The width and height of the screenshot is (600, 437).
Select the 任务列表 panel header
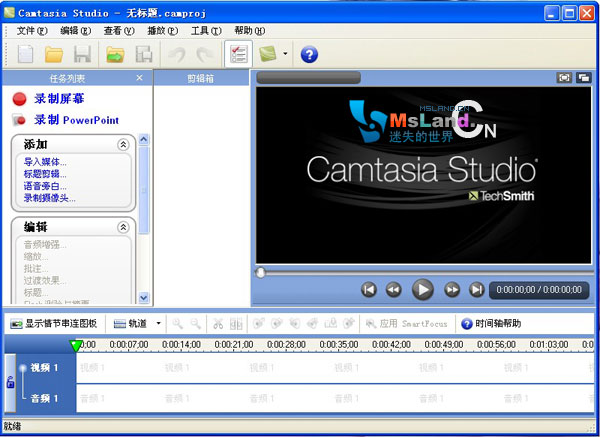(x=67, y=78)
